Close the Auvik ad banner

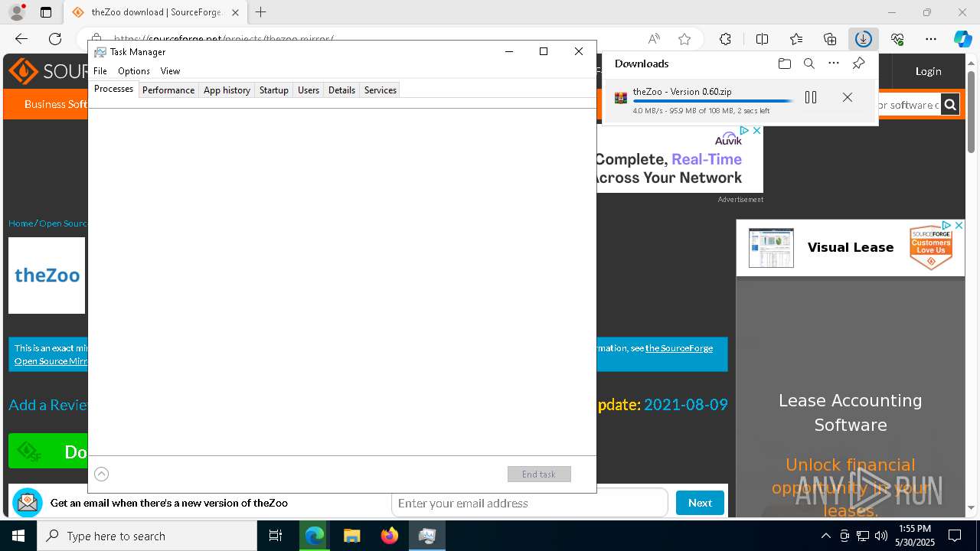[x=756, y=131]
